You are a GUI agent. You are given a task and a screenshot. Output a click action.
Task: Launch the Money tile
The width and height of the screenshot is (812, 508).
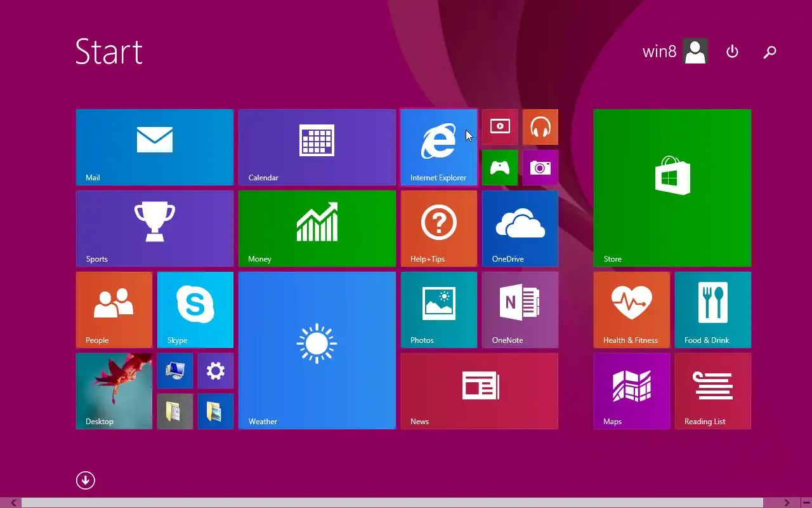317,229
